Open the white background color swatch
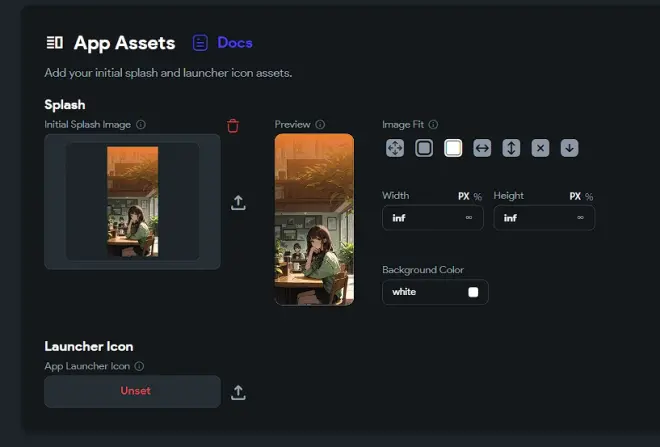 (473, 292)
